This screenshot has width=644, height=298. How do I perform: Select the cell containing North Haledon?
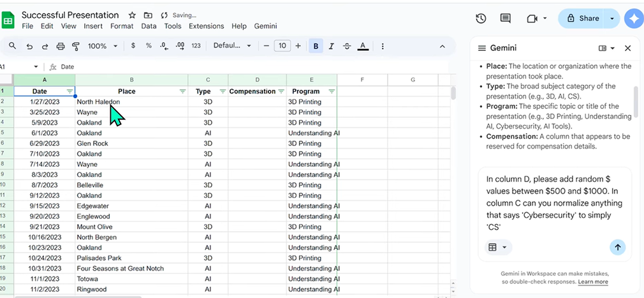click(x=131, y=102)
